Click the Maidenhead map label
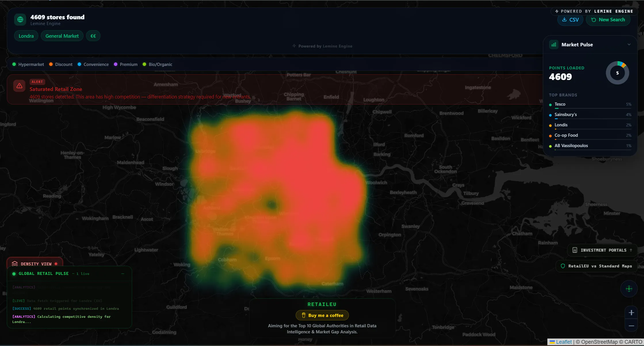 (x=130, y=162)
